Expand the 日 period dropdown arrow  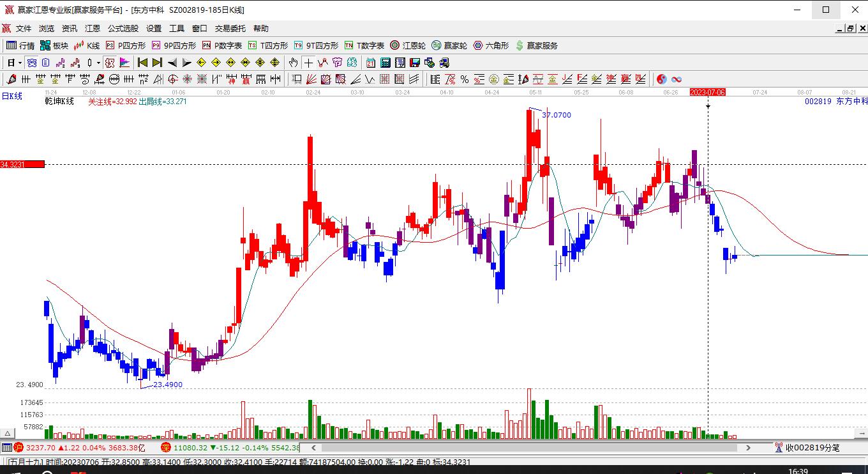[20, 63]
